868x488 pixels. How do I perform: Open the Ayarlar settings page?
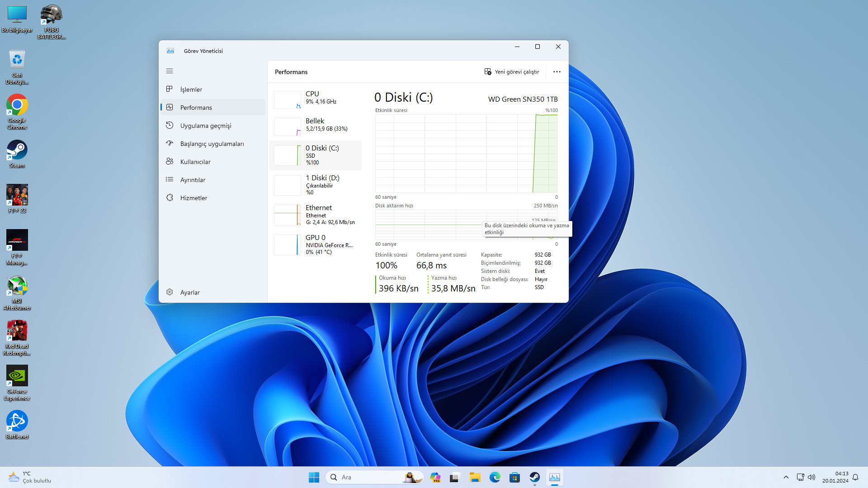tap(190, 292)
